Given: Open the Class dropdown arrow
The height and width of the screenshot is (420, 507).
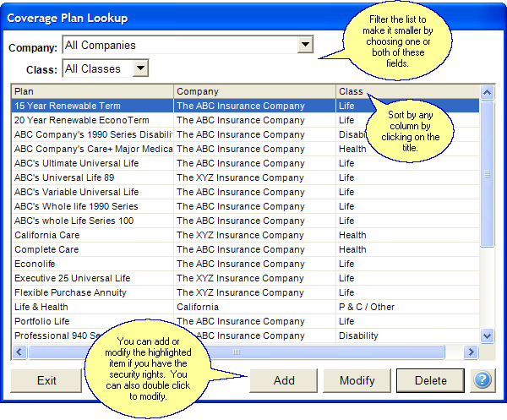Looking at the screenshot, I should coord(140,68).
